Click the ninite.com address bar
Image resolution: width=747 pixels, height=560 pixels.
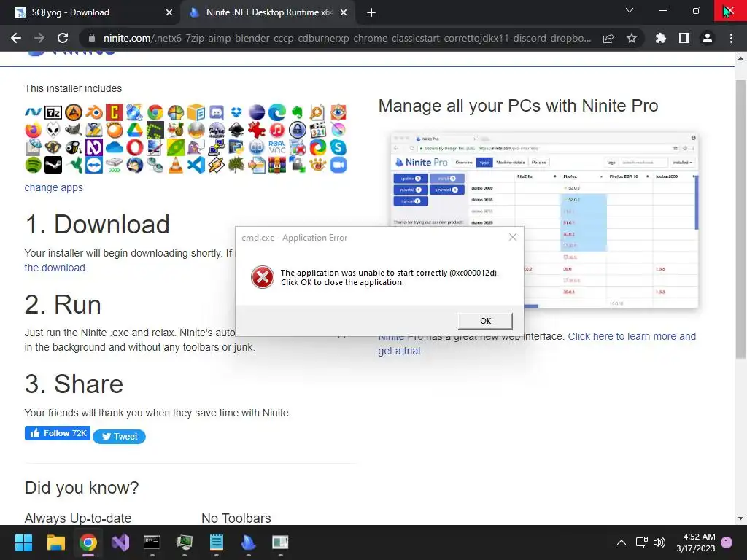point(347,38)
